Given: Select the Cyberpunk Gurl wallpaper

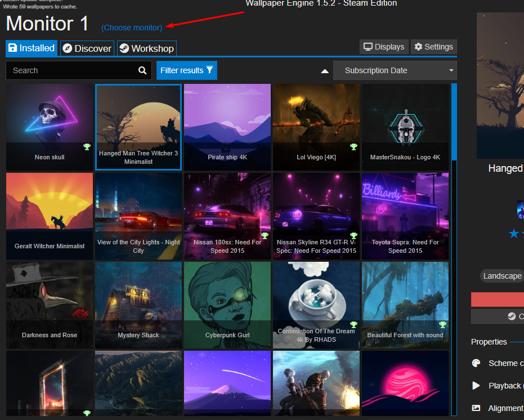Looking at the screenshot, I should (x=227, y=305).
